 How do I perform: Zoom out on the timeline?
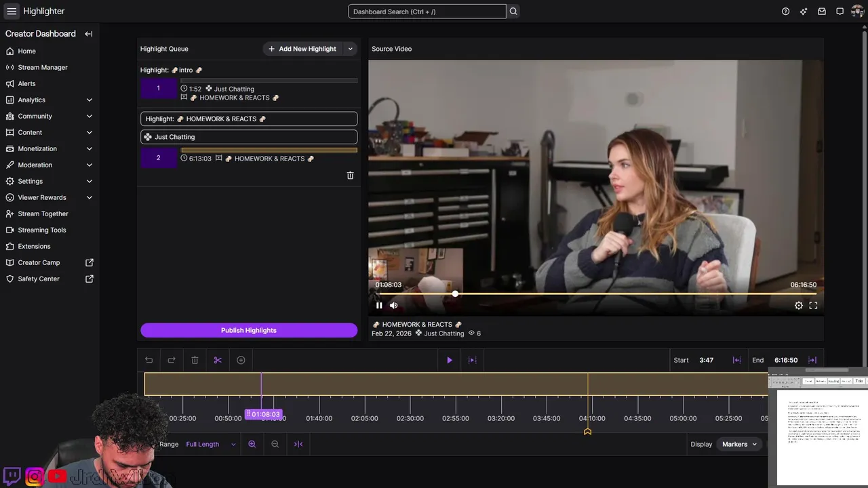(275, 444)
